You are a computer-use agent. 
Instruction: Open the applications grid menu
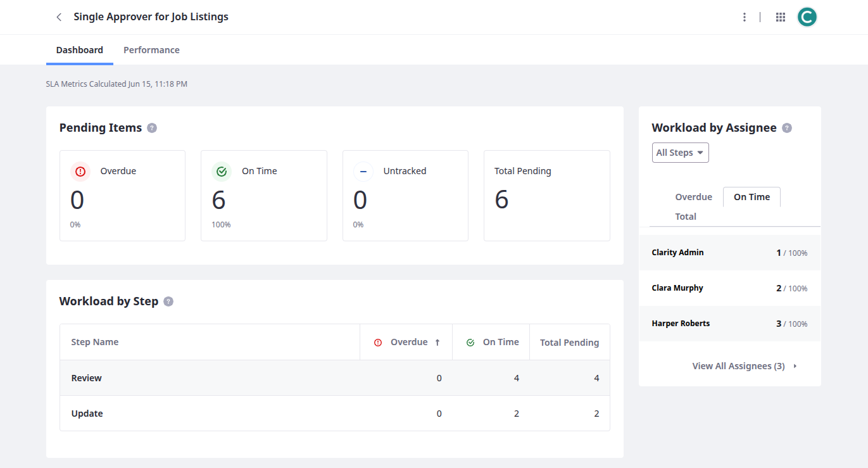[781, 17]
